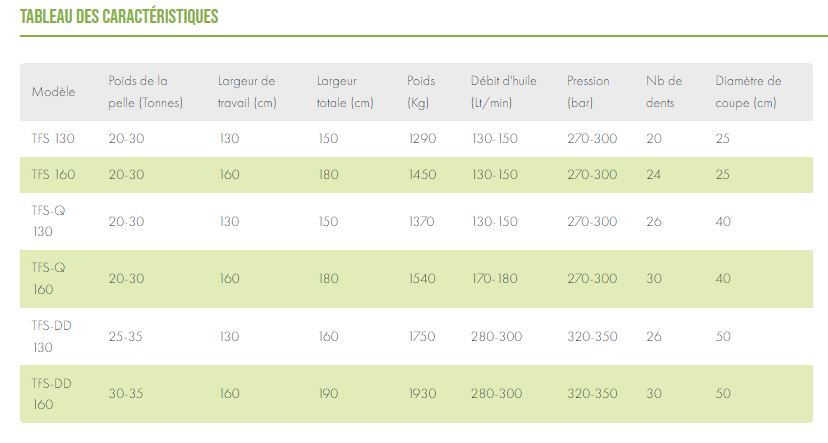Select the TFS 130 model cell
Viewport: 828px width, 443px height.
53,139
